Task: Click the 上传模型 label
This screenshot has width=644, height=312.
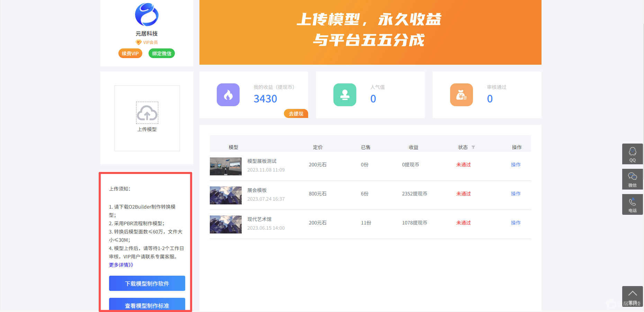Action: pos(147,129)
